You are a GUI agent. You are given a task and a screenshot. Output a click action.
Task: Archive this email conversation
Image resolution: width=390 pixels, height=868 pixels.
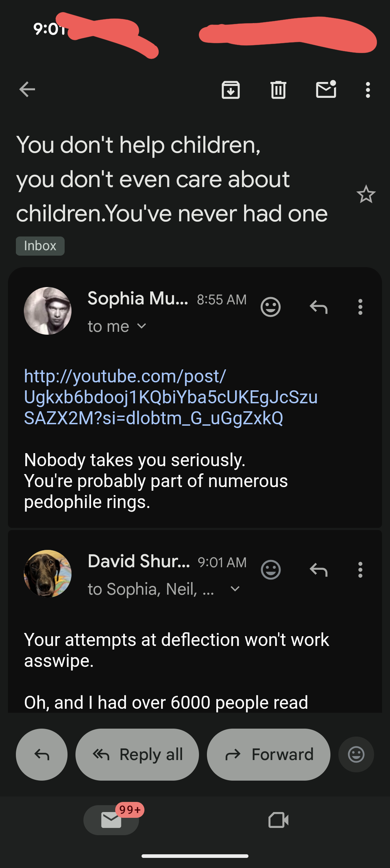(x=231, y=90)
